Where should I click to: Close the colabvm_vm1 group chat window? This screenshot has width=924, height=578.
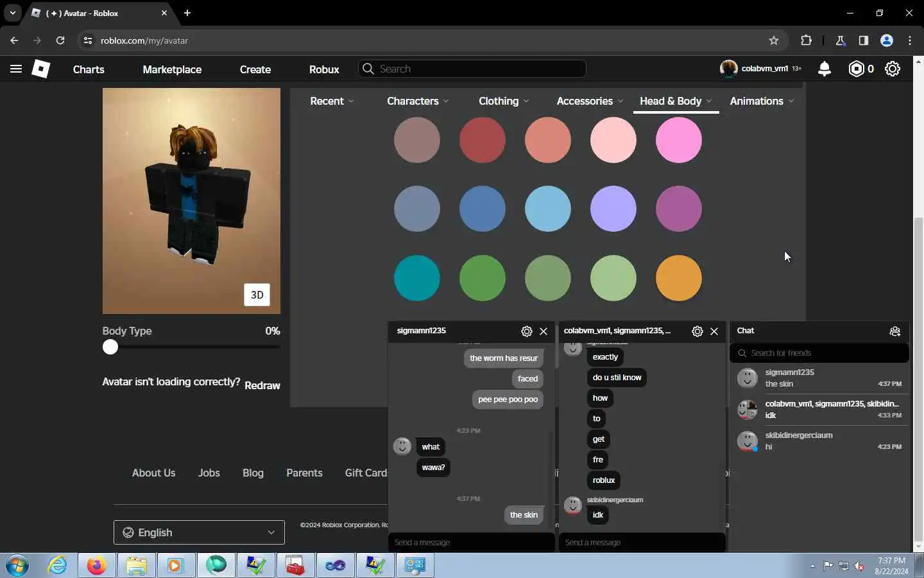pos(714,331)
